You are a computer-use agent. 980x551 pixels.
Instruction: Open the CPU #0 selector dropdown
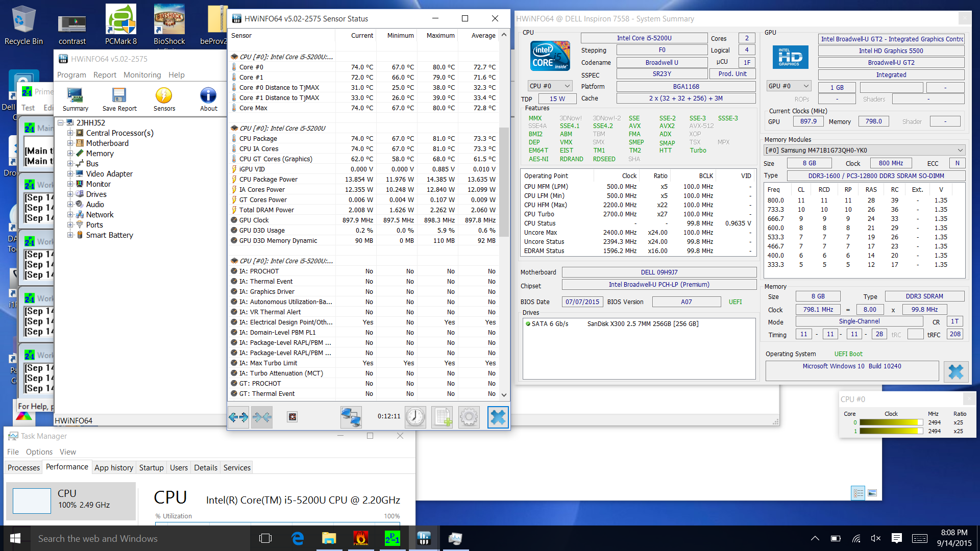550,86
